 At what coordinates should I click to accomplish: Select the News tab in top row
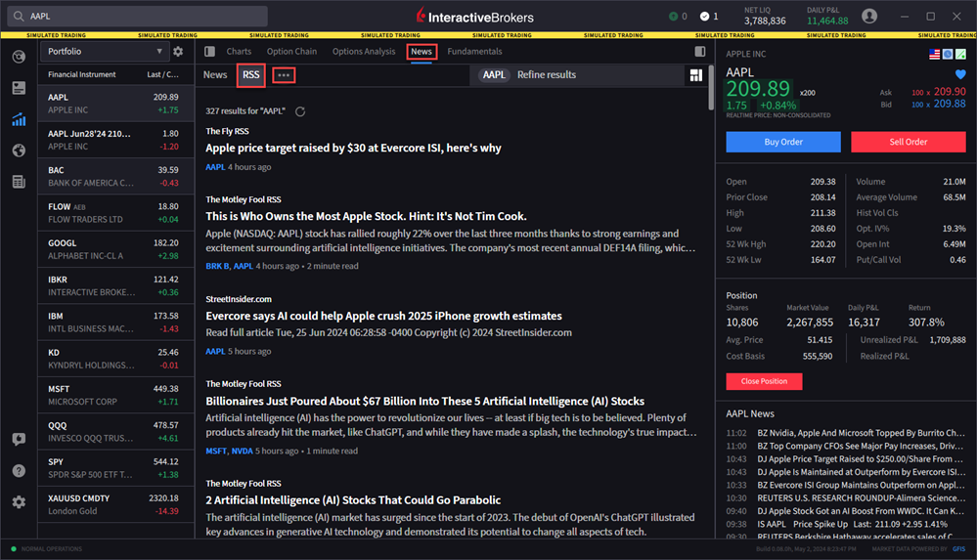422,51
